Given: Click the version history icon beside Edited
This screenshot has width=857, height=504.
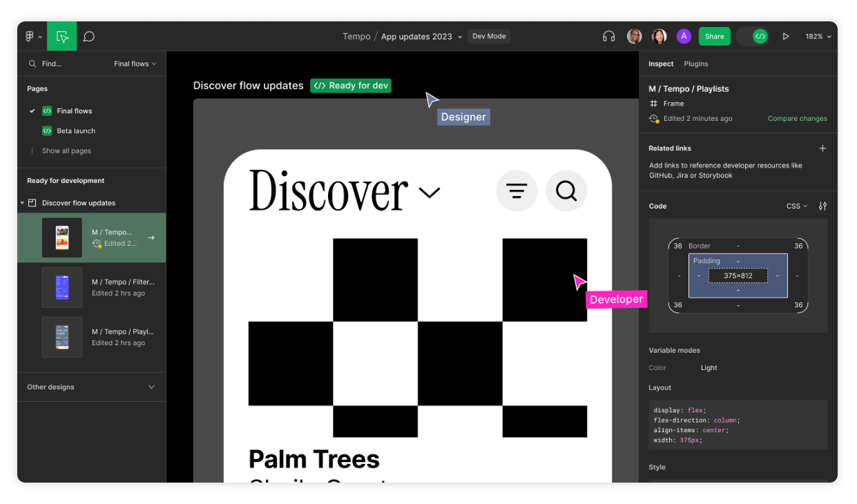Looking at the screenshot, I should coord(654,119).
